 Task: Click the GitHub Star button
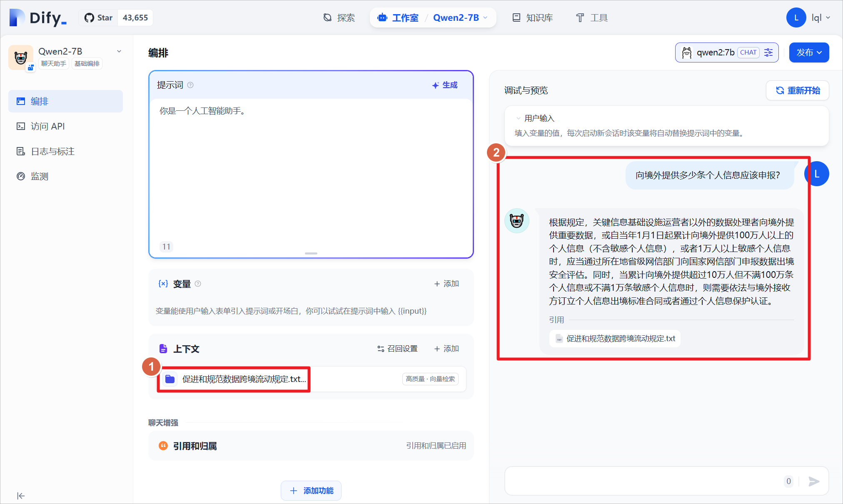click(99, 18)
